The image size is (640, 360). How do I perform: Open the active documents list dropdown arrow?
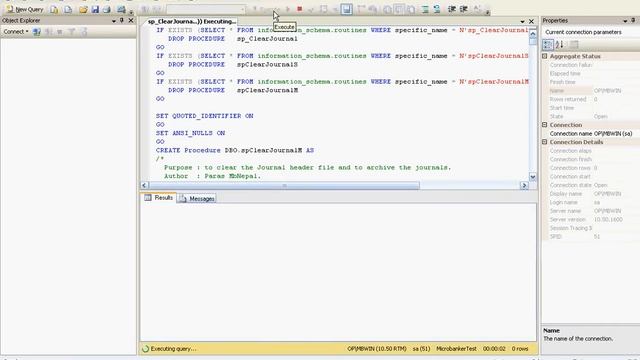click(x=522, y=21)
